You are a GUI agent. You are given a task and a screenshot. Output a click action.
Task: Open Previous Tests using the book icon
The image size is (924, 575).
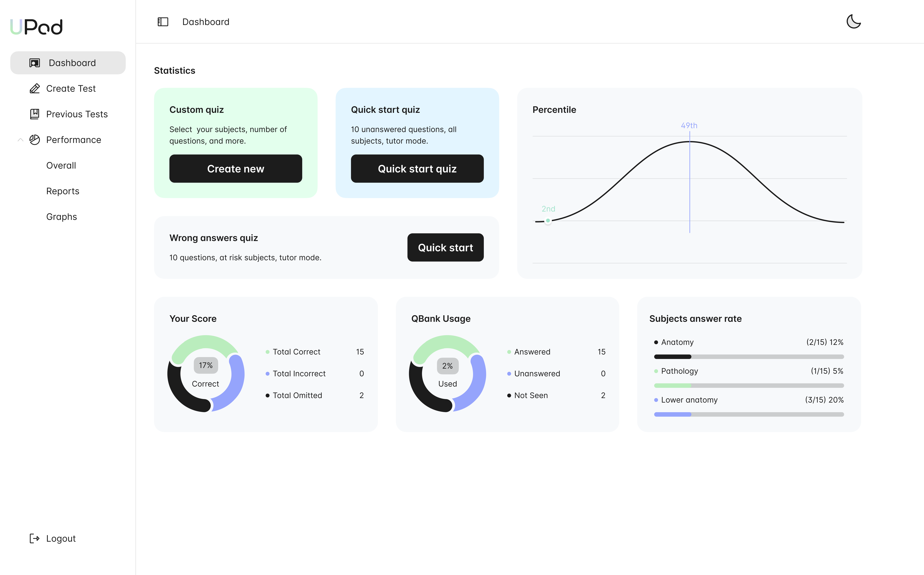pyautogui.click(x=35, y=114)
